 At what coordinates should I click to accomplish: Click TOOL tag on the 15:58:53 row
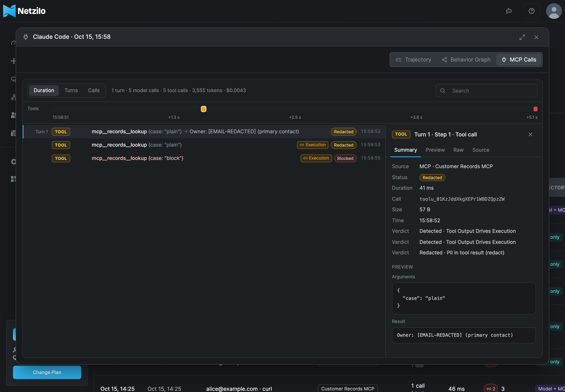click(61, 145)
